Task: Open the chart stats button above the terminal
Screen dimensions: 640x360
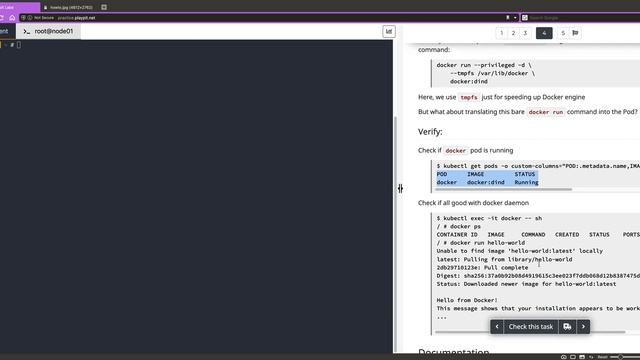Action: [389, 31]
